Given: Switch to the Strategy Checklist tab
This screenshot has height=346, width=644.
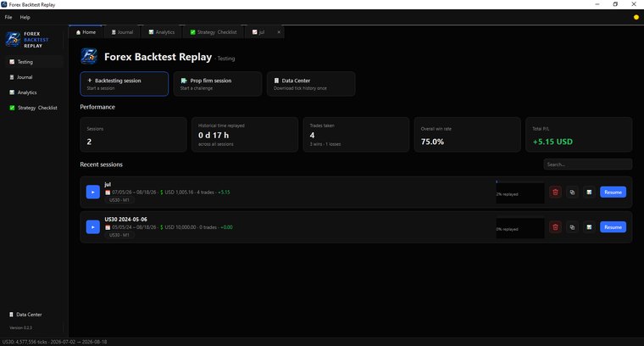Looking at the screenshot, I should 213,32.
